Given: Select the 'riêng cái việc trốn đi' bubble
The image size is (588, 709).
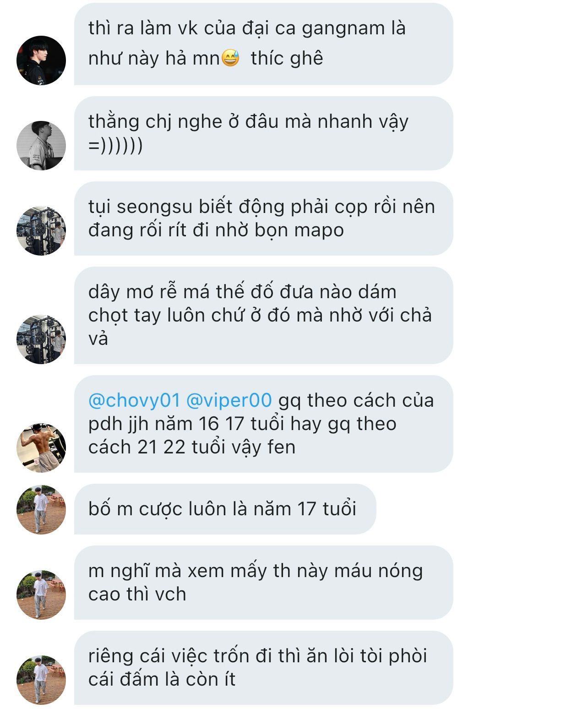Looking at the screenshot, I should [x=263, y=668].
